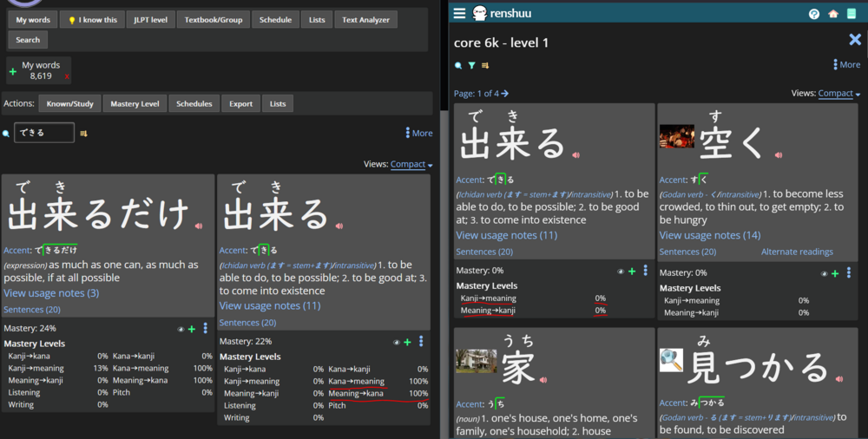
Task: Open Alternate readings link for 空く
Action: 797,252
